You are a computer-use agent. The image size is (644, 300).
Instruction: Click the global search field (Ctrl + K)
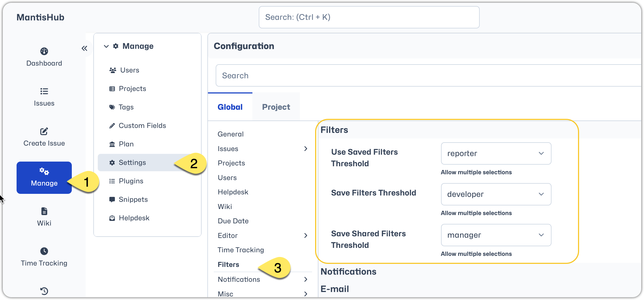point(369,17)
